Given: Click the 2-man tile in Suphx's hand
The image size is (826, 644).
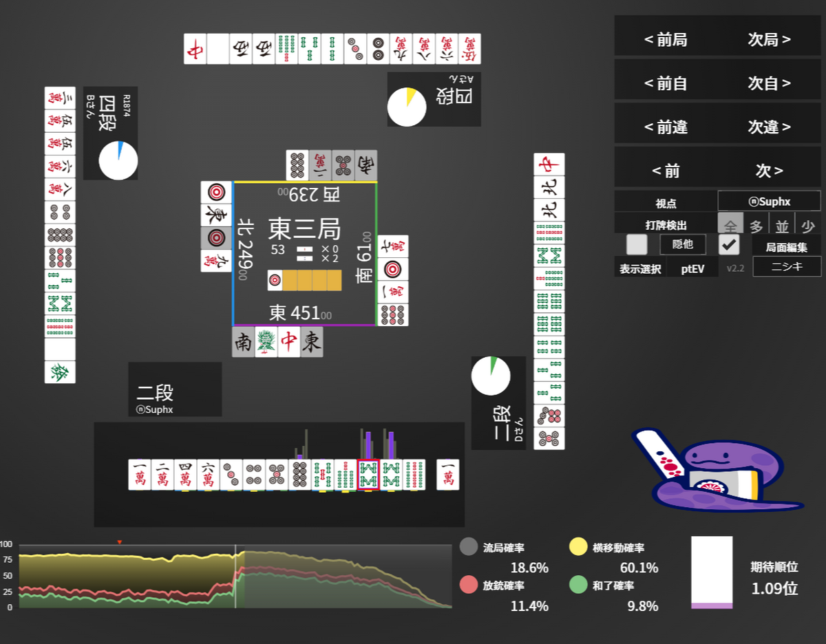Looking at the screenshot, I should 162,475.
